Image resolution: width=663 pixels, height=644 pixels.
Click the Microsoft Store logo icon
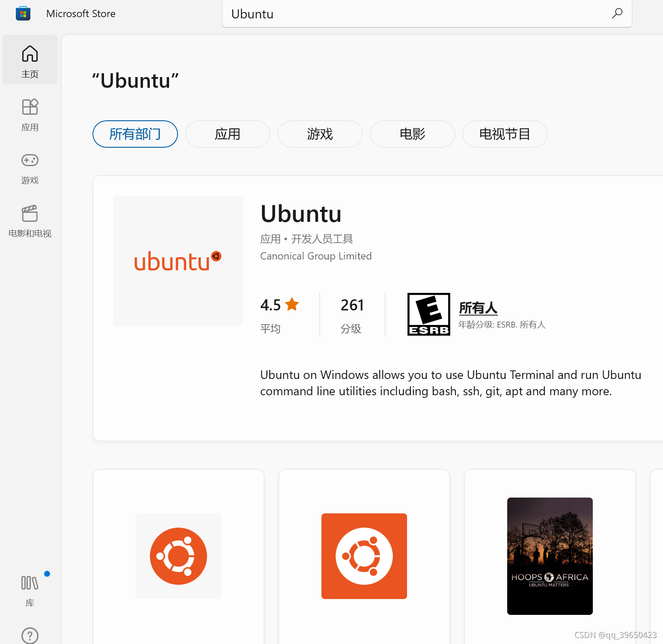23,13
